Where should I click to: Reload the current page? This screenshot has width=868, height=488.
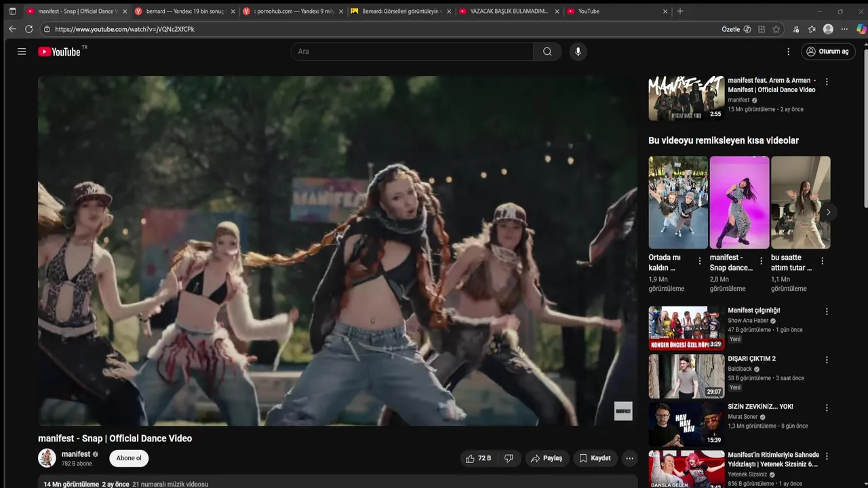coord(28,29)
